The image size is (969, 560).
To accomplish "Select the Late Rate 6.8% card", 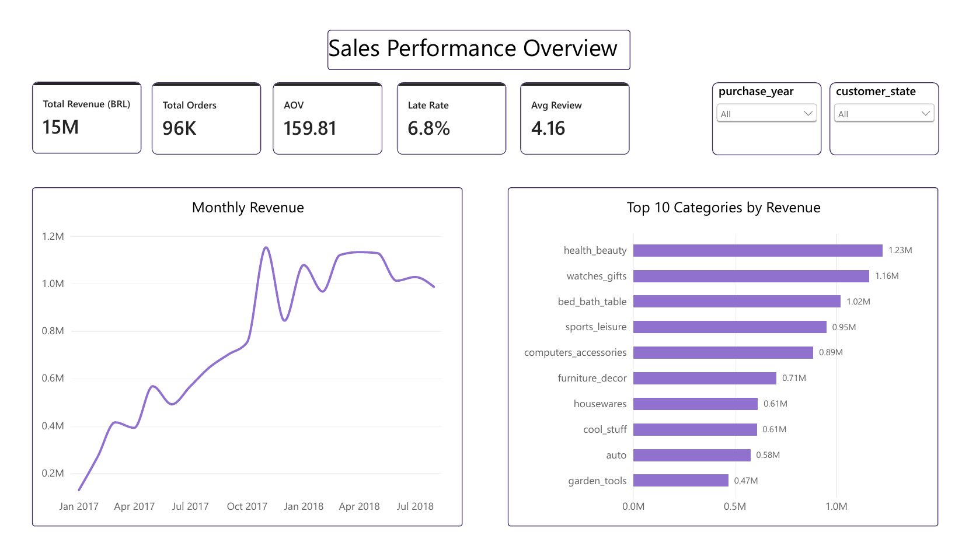I will click(x=451, y=118).
